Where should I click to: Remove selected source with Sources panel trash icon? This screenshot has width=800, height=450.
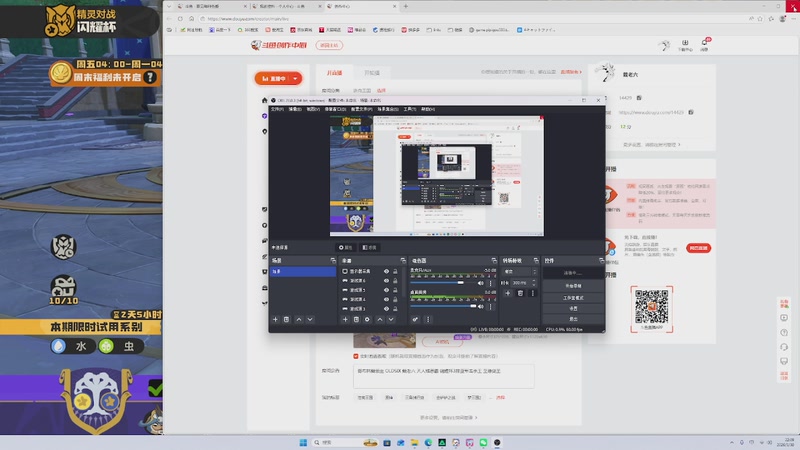(357, 319)
